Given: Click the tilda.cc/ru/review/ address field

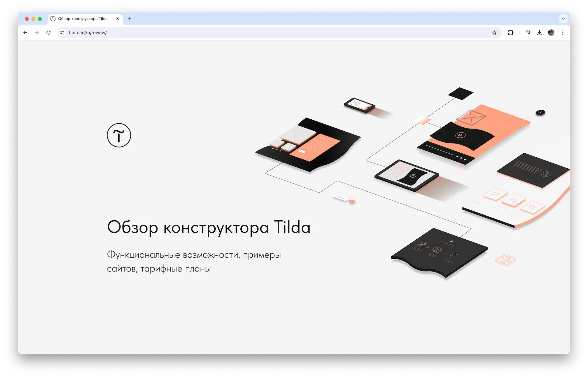Looking at the screenshot, I should [279, 32].
